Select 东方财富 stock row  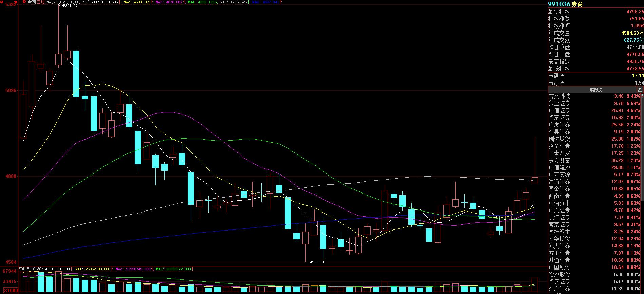tap(559, 161)
